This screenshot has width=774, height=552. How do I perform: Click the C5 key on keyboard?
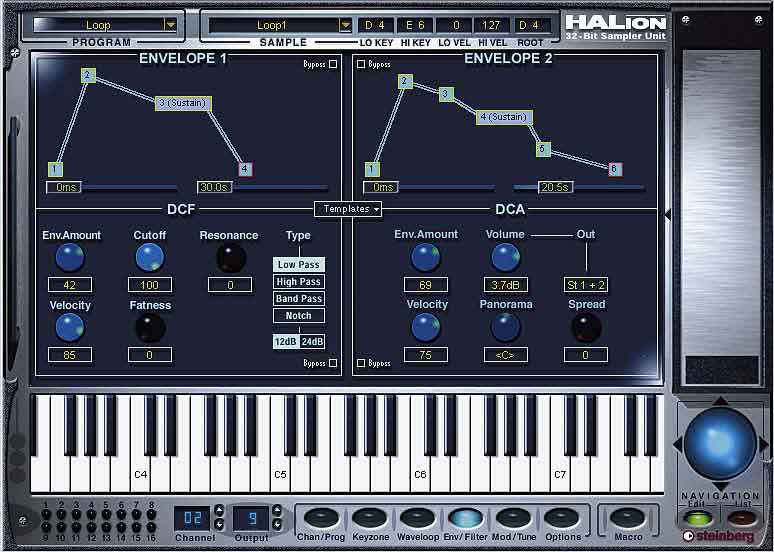(280, 474)
